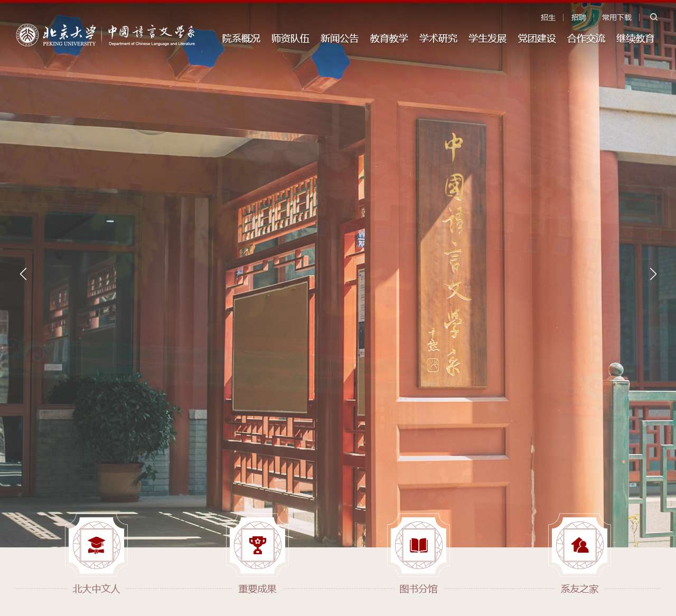Choose 学术研究 from the top navigation
Screen dimensions: 676x616
pos(438,38)
